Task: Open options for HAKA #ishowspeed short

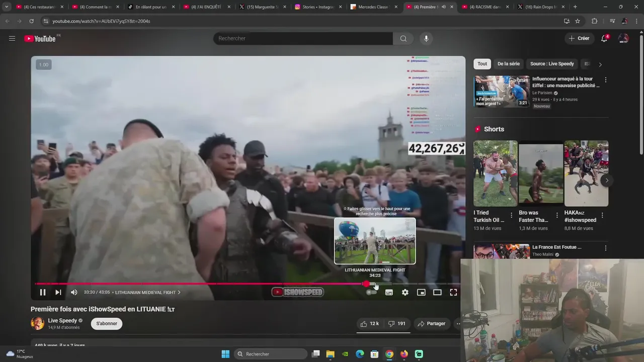Action: (x=602, y=215)
